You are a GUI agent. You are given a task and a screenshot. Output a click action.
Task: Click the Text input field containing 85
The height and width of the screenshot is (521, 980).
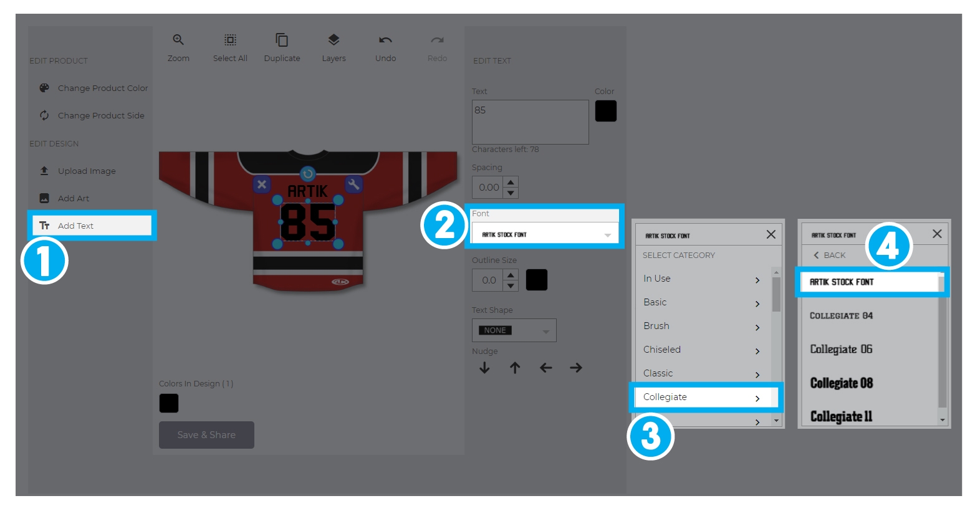[530, 122]
